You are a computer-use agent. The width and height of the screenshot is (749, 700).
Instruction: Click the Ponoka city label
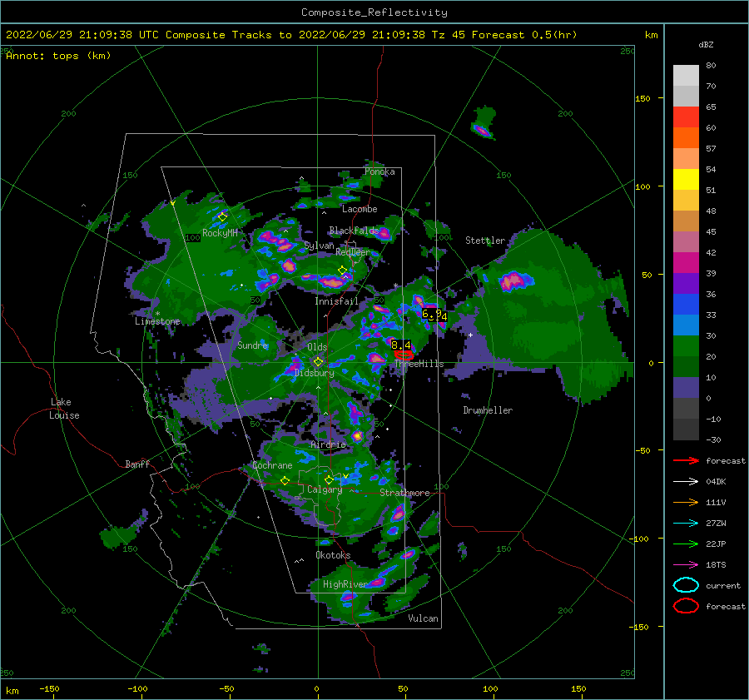point(379,171)
